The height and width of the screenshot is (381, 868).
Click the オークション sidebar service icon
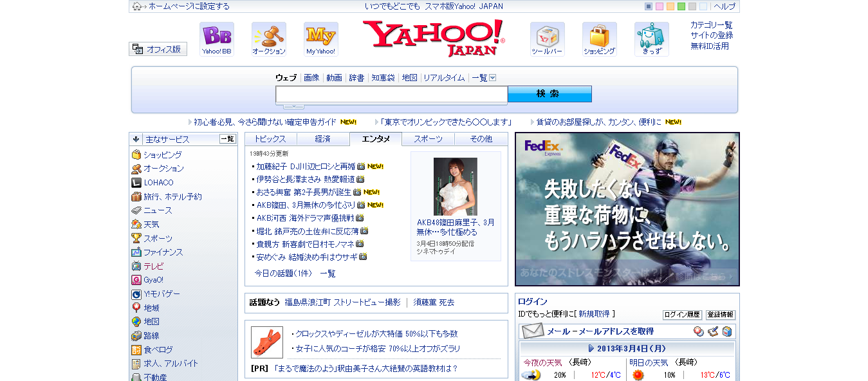pos(136,169)
